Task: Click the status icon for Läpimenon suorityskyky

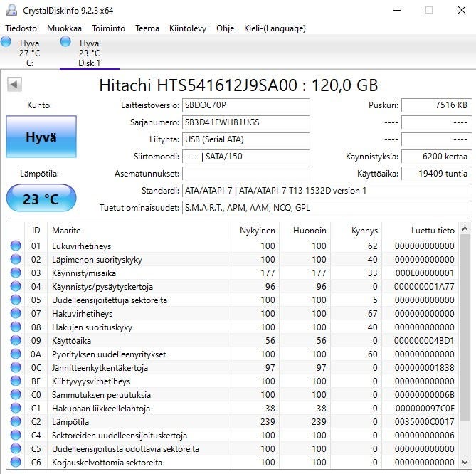Action: click(16, 259)
